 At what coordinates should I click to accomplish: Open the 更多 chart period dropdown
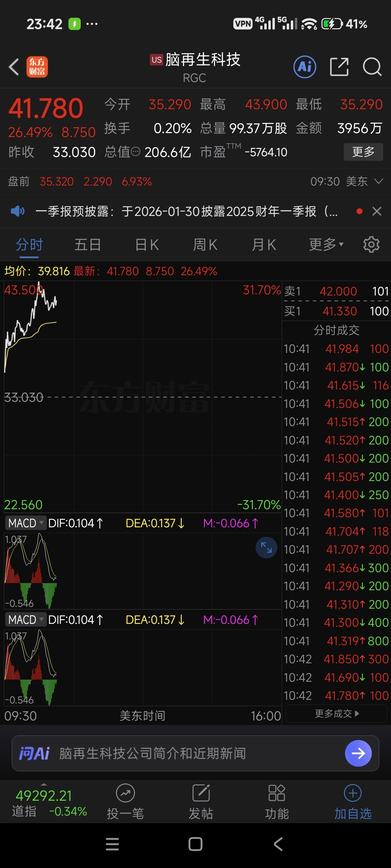[326, 245]
